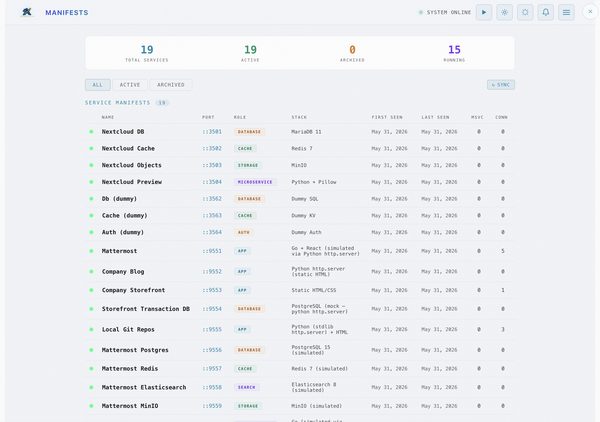Click the FIRST SEEN column header

coord(387,117)
